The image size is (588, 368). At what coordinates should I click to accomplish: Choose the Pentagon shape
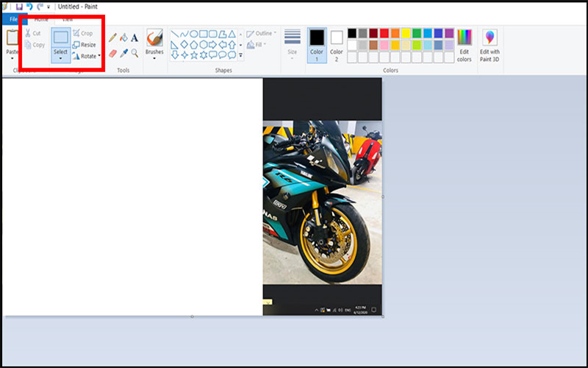coord(193,45)
